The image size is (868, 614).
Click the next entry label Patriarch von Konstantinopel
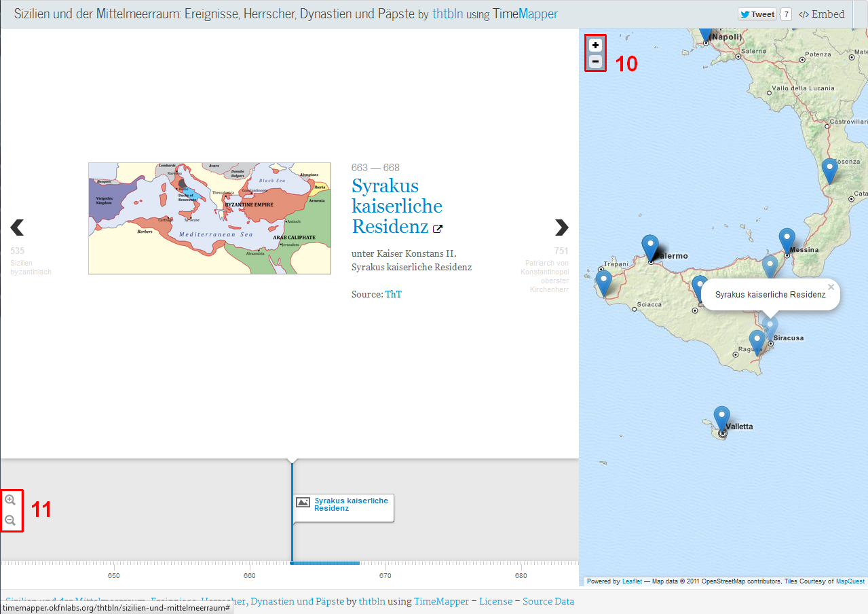coord(546,276)
